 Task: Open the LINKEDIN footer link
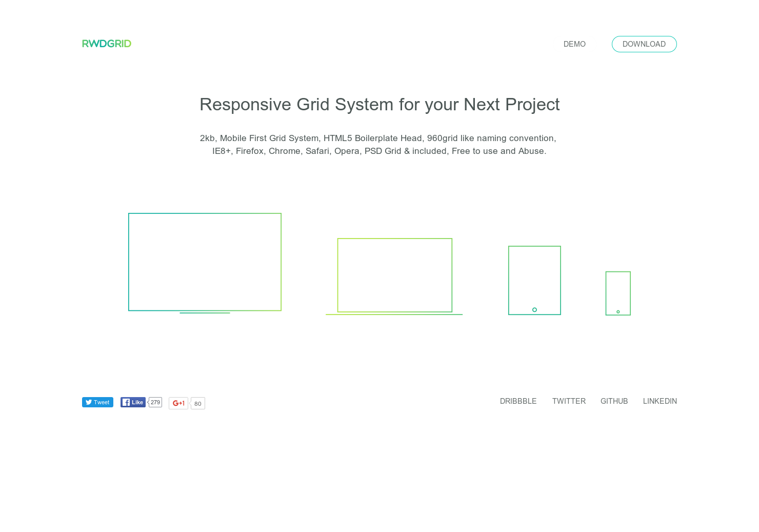[x=660, y=401]
